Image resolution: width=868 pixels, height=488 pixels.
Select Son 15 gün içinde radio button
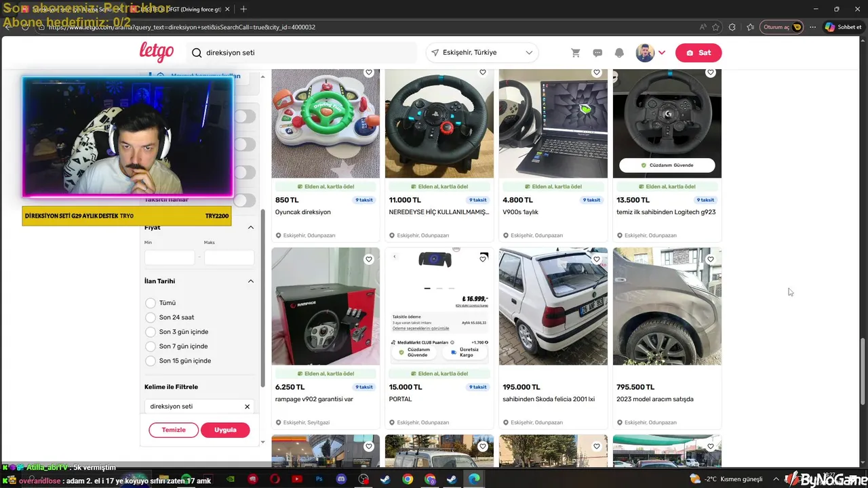pos(151,361)
